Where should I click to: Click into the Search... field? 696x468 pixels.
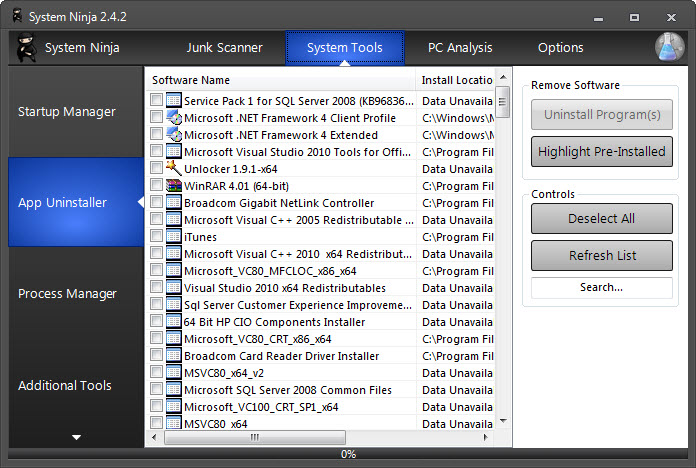[602, 287]
